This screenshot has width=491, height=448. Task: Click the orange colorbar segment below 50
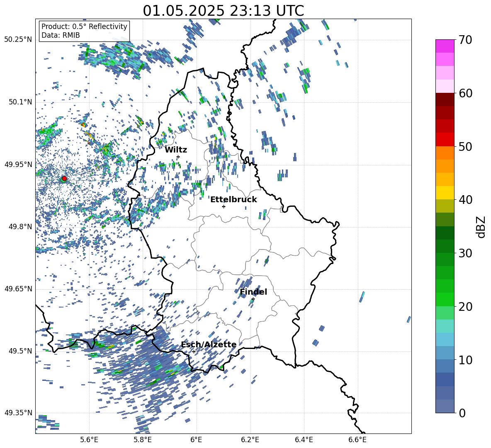tap(445, 153)
